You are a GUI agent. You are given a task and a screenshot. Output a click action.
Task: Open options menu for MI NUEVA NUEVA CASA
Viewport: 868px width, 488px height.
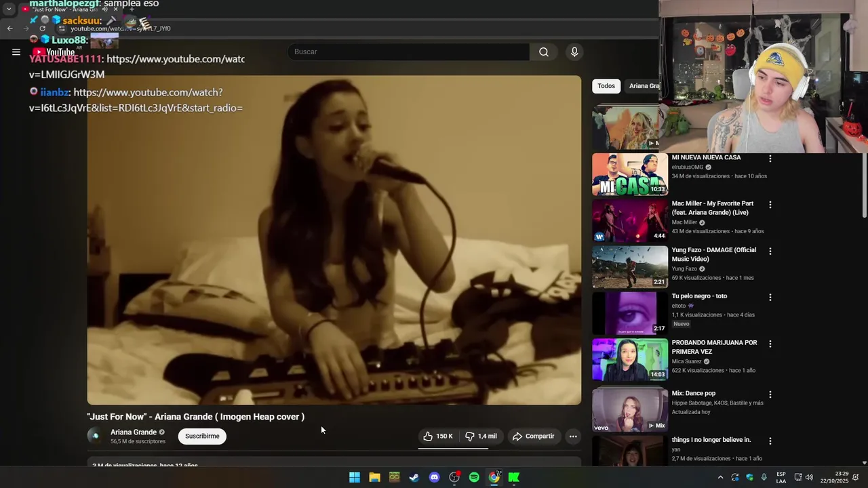770,159
